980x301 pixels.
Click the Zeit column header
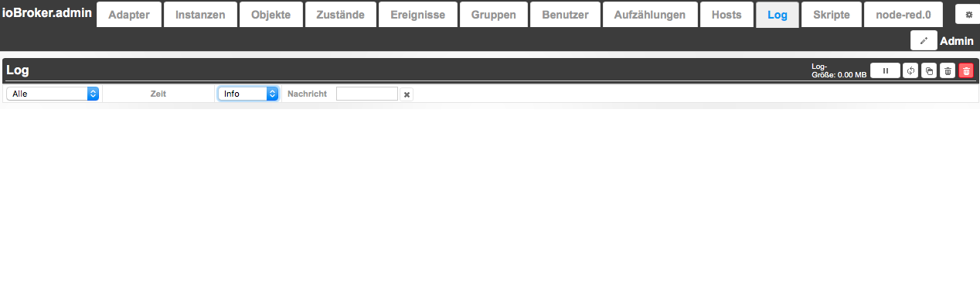tap(158, 94)
